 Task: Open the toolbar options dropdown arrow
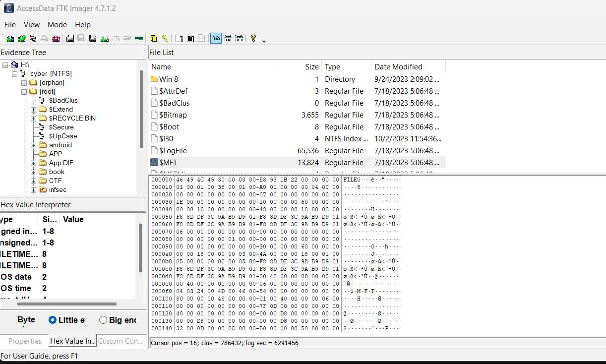[x=264, y=41]
